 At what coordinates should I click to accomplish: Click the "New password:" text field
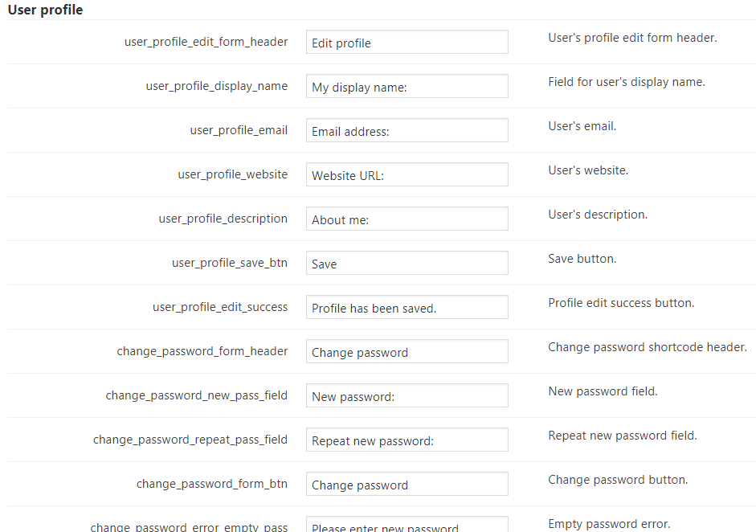click(407, 396)
